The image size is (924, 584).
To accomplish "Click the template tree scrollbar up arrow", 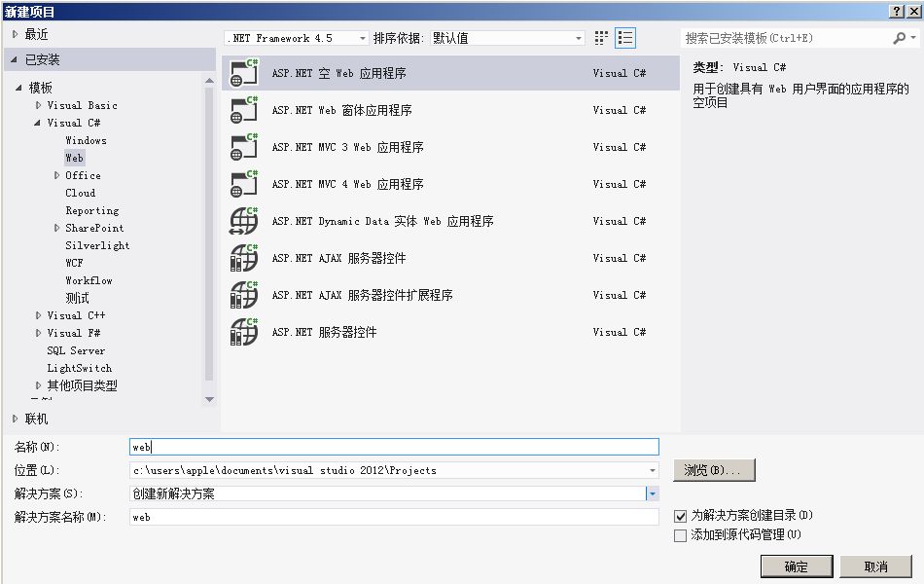I will pos(209,80).
